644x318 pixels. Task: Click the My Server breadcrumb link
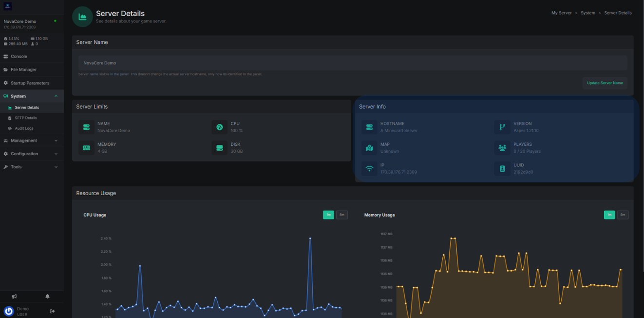click(561, 13)
